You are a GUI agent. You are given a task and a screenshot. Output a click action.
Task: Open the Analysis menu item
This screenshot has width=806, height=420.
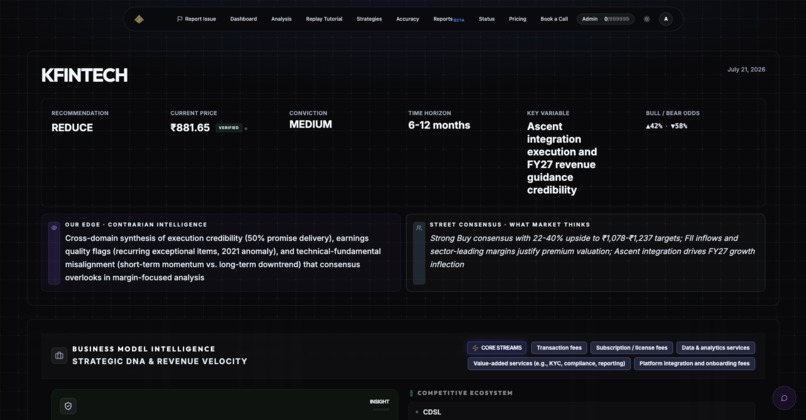[x=281, y=19]
